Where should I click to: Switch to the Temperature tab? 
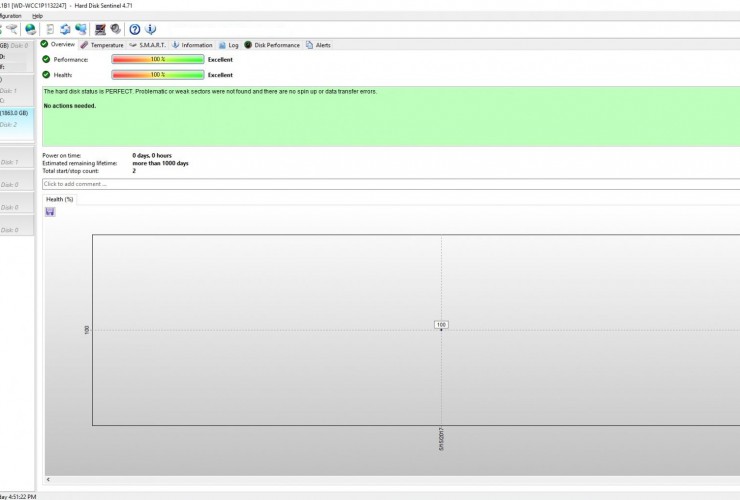point(102,45)
